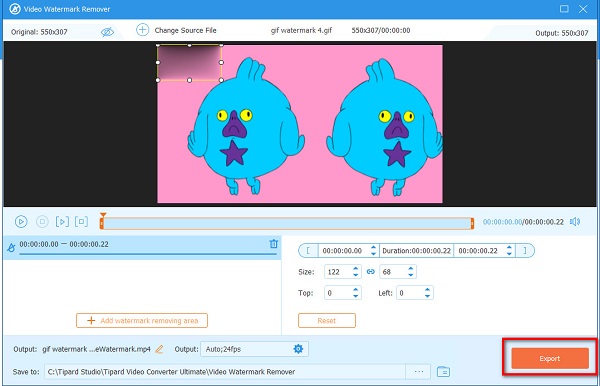Click the Video Watermark Remover app logo
This screenshot has height=386, width=600.
(15, 9)
